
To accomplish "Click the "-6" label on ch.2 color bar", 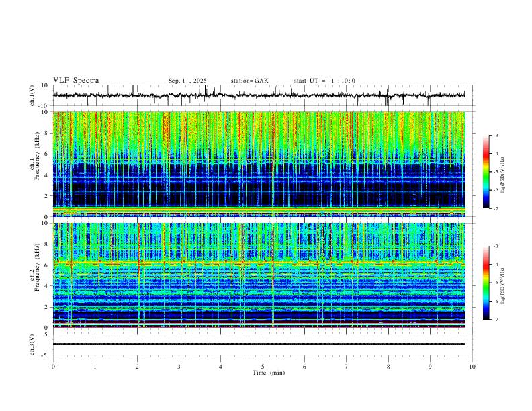I will coord(495,301).
